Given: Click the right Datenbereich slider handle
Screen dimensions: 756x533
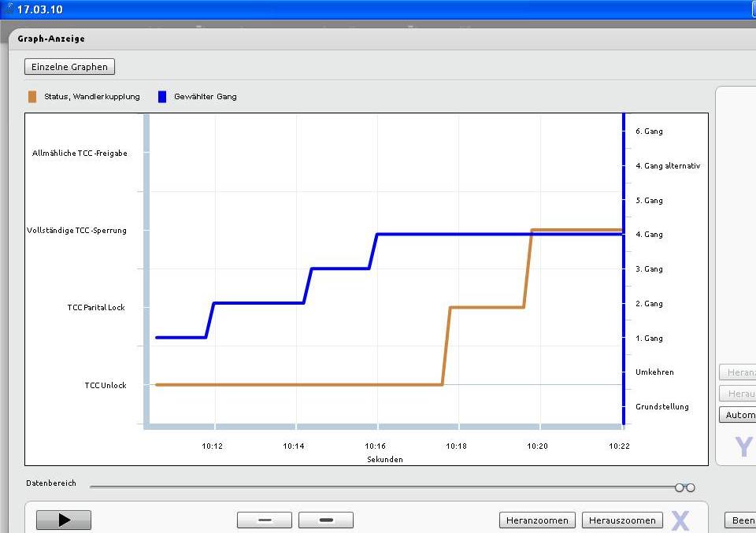Looking at the screenshot, I should 691,487.
